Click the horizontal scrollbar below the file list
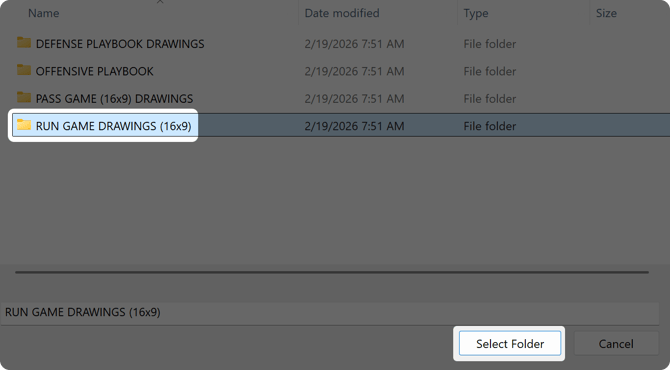 332,272
